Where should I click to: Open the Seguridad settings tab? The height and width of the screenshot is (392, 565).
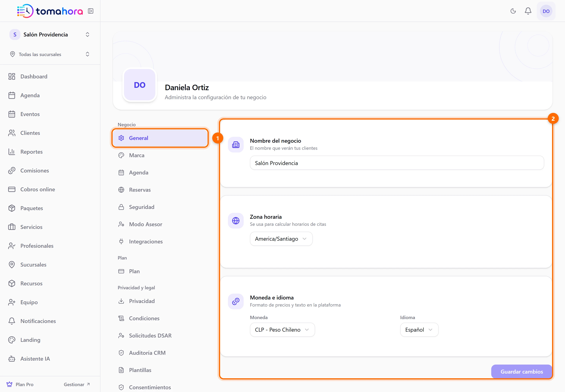(x=160, y=207)
